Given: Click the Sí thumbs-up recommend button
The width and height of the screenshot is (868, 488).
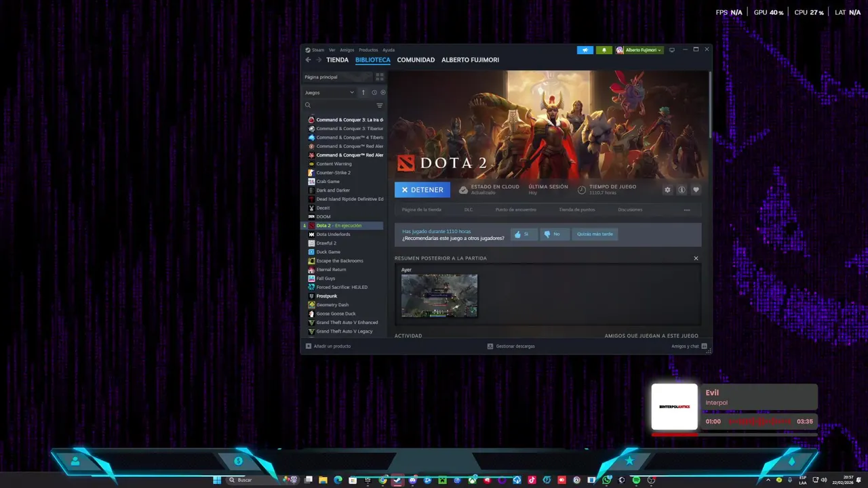Looking at the screenshot, I should (524, 234).
